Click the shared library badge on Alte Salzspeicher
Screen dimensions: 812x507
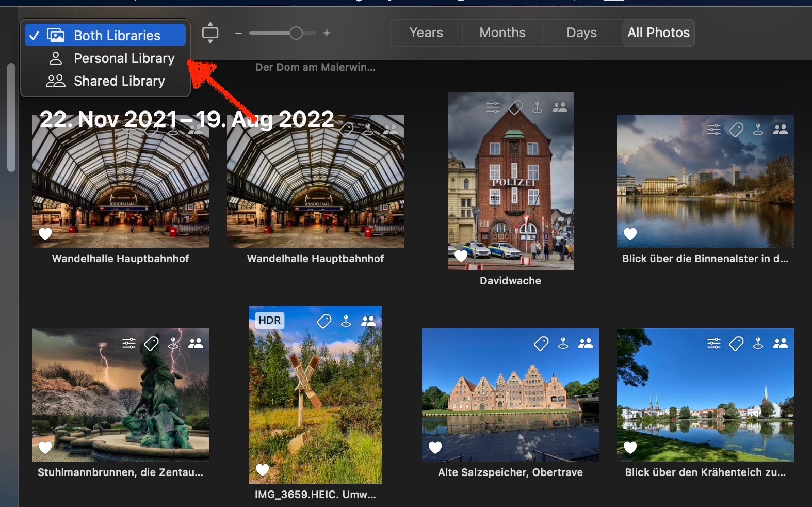tap(586, 343)
